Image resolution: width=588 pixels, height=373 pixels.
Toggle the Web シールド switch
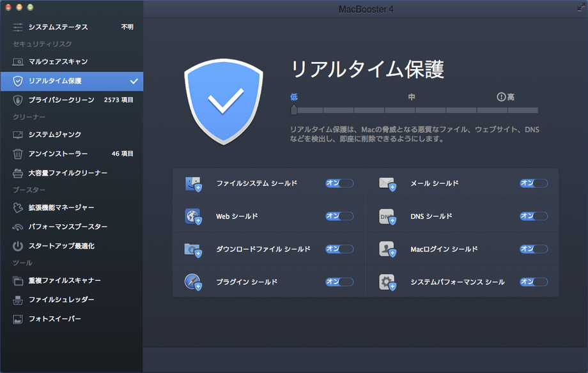click(339, 217)
